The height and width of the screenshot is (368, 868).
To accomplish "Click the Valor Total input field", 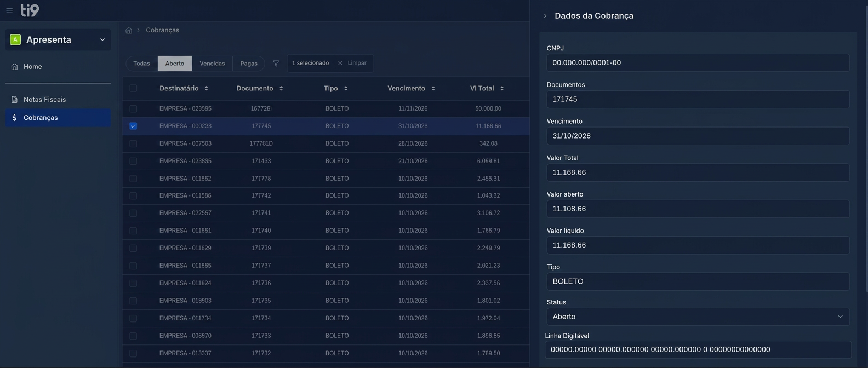I will (x=698, y=173).
